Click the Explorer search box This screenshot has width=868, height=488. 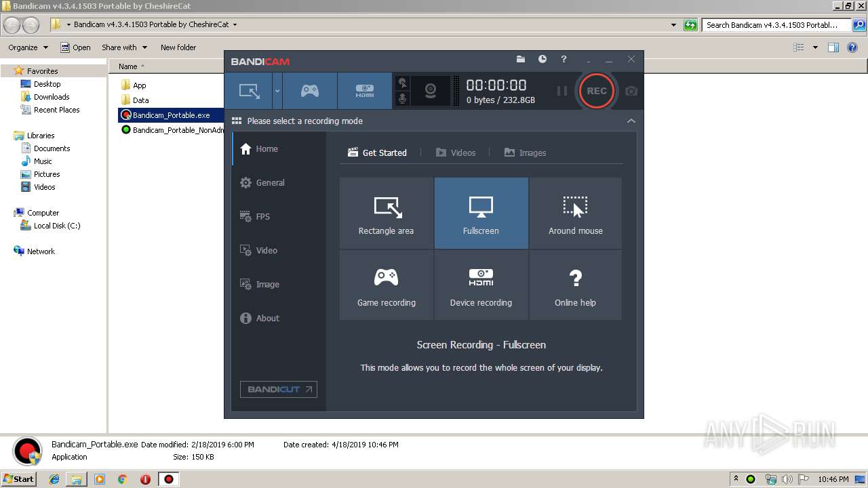point(778,25)
